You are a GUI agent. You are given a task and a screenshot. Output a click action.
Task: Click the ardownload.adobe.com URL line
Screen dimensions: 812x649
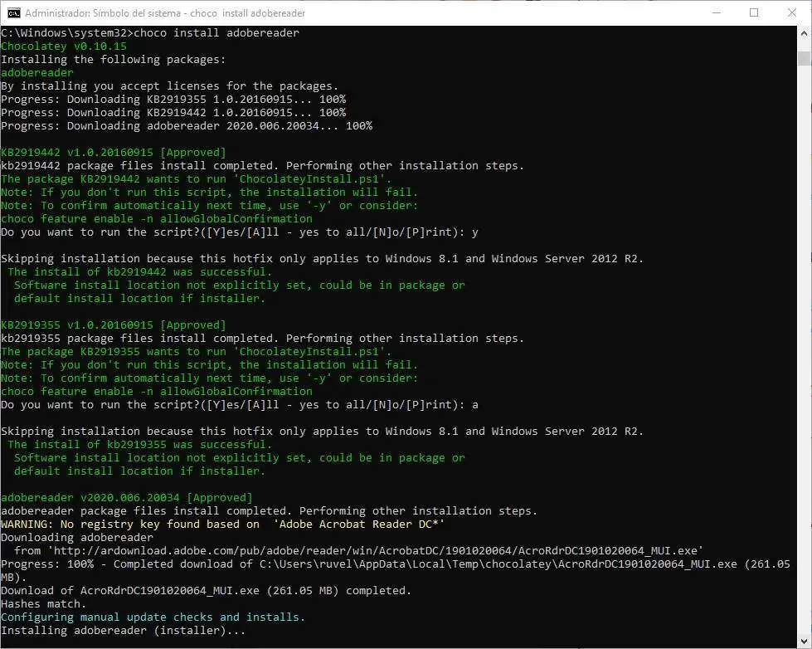358,550
